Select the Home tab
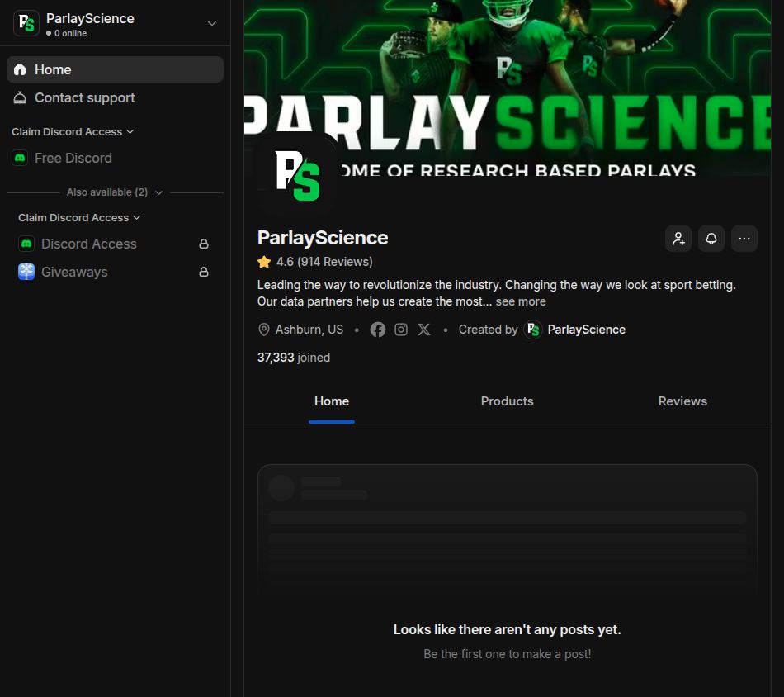The height and width of the screenshot is (697, 784). click(x=332, y=401)
